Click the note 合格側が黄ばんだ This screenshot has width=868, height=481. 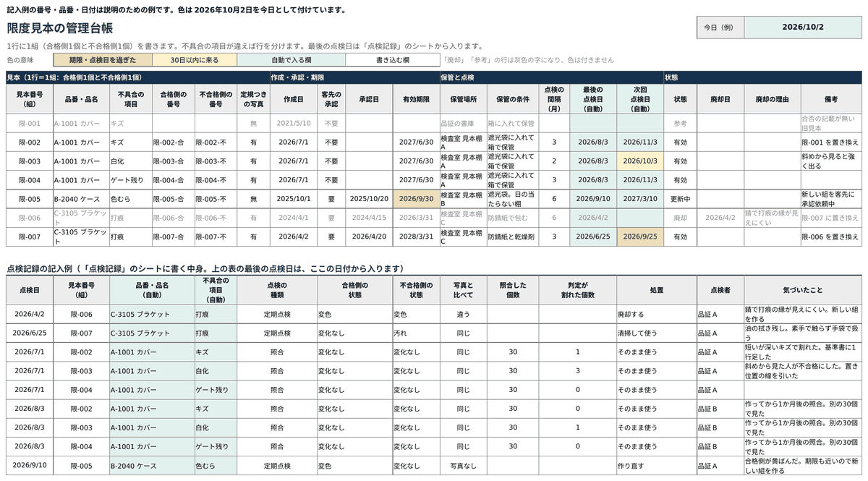coord(803,465)
